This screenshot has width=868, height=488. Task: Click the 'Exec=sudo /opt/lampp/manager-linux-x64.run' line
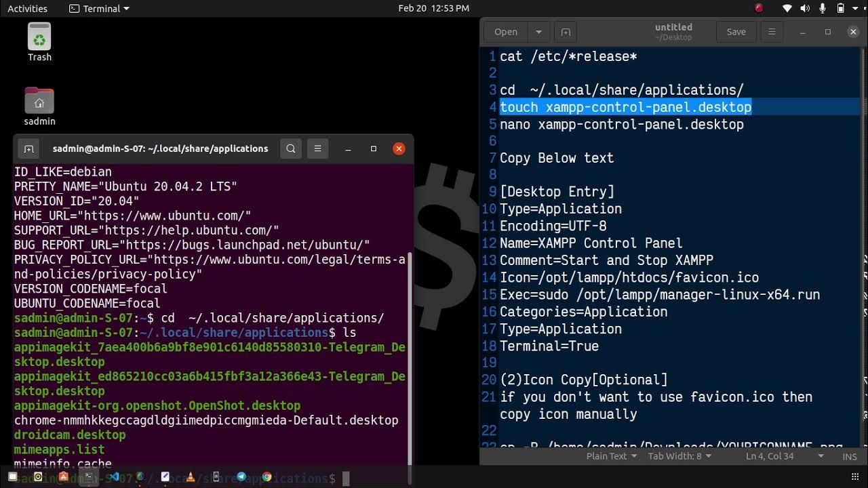[660, 295]
